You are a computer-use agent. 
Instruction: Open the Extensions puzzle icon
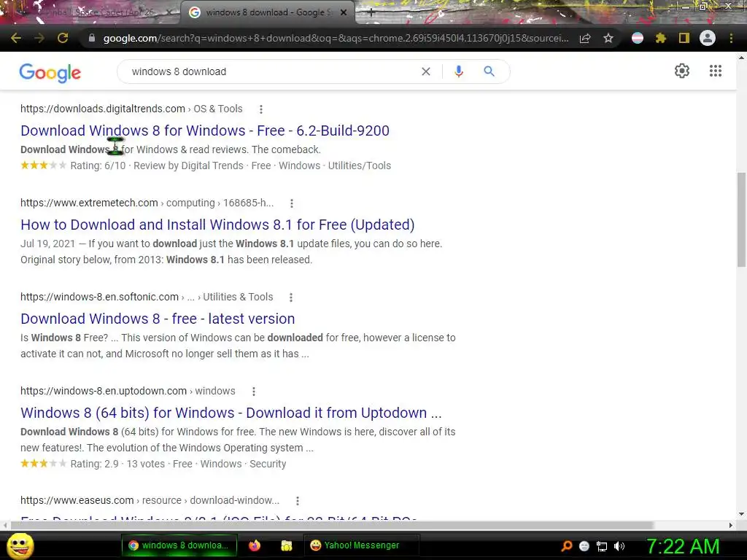[660, 38]
